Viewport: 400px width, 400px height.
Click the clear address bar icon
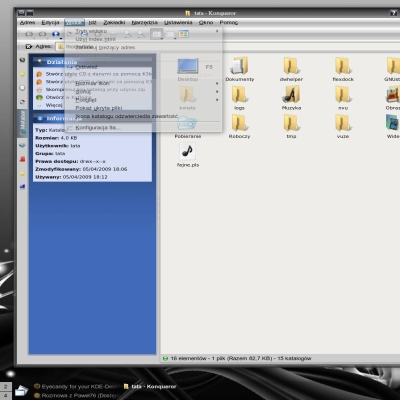point(29,46)
